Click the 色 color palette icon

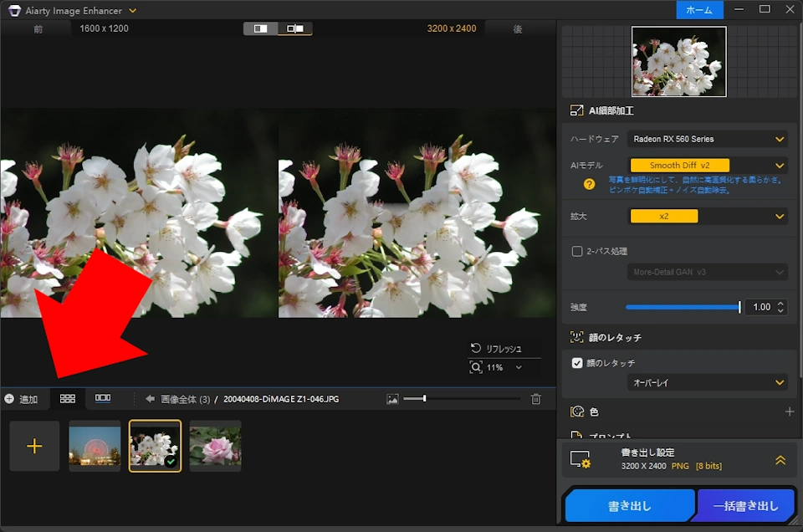click(575, 411)
